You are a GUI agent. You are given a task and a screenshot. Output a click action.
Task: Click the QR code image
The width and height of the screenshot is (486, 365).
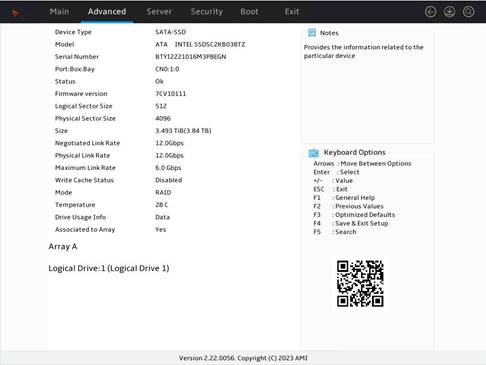coord(360,283)
